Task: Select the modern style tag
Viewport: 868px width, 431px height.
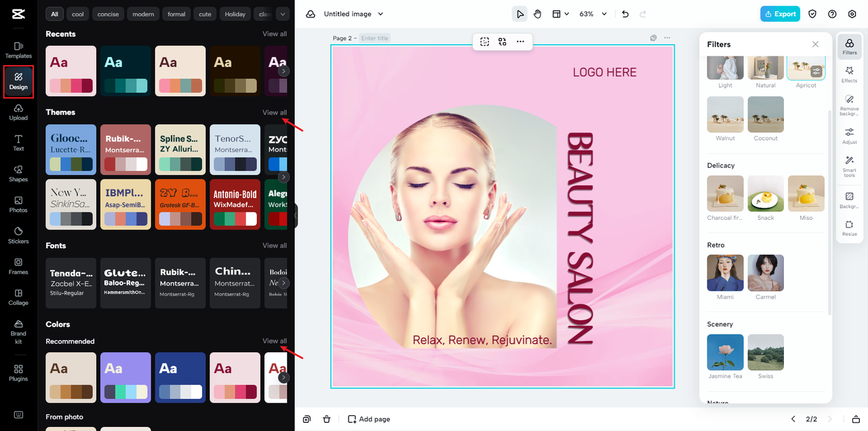Action: click(143, 14)
